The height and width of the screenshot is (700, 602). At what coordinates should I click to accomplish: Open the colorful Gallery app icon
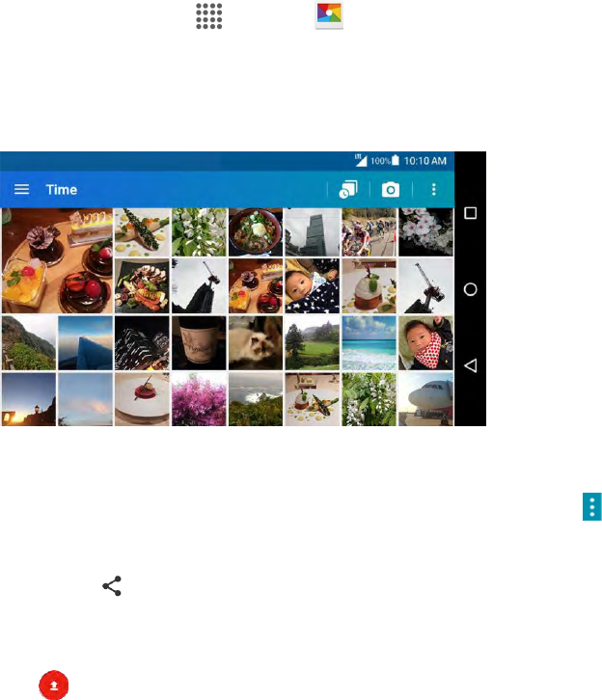point(329,14)
